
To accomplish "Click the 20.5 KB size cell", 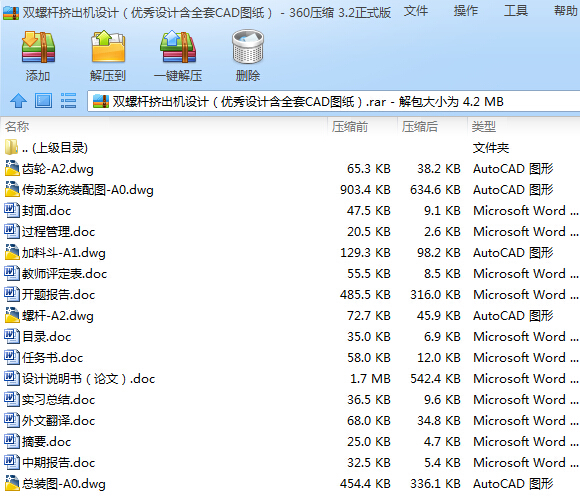I will (x=369, y=232).
